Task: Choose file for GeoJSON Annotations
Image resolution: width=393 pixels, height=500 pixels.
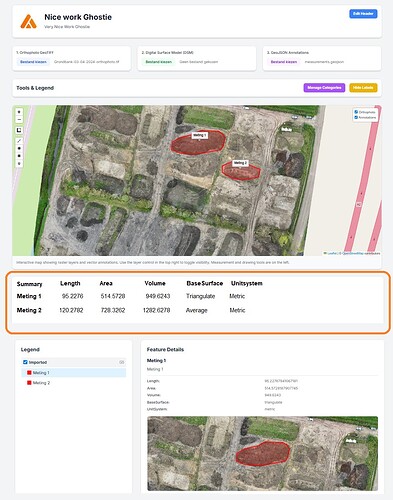Action: [284, 62]
